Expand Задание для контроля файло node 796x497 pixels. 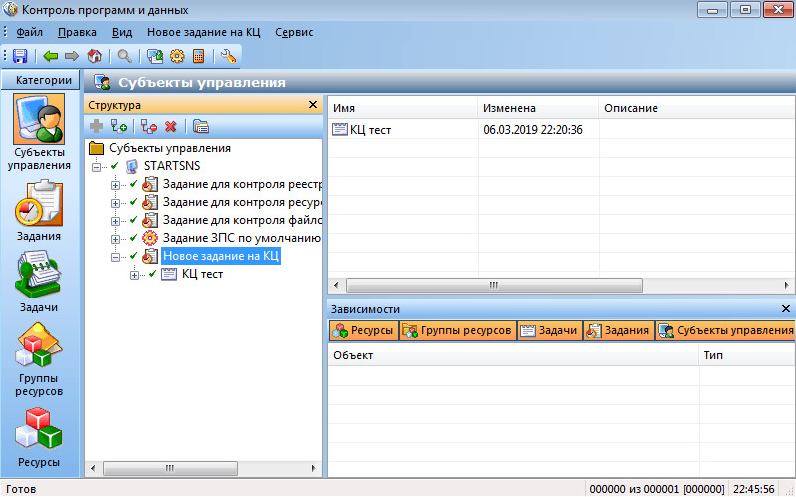(115, 221)
